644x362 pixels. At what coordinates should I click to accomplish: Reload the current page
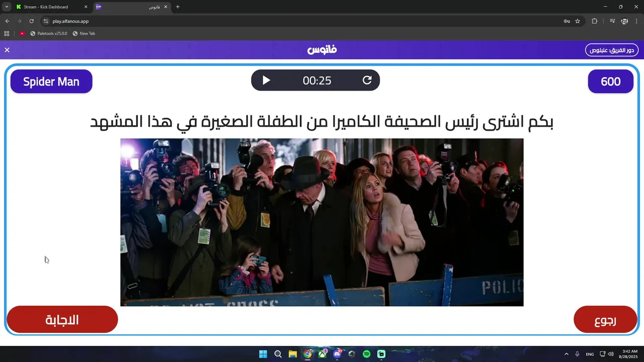coord(31,21)
